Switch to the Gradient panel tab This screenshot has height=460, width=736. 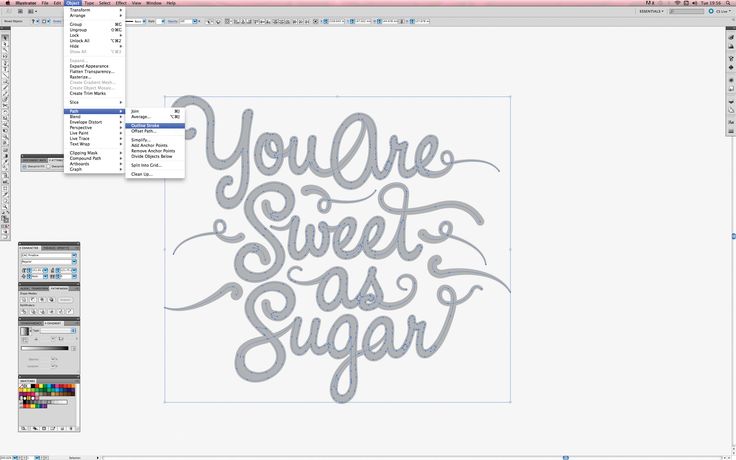coord(54,323)
